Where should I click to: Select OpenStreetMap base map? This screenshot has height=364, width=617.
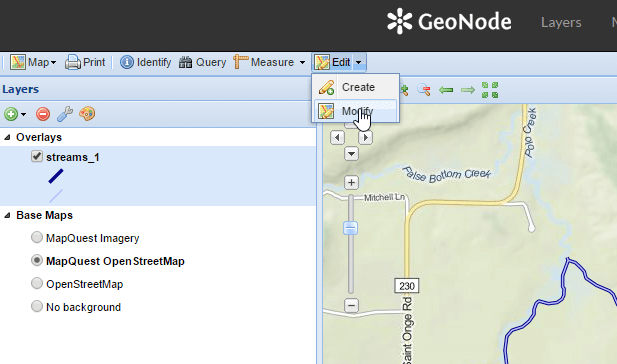37,283
